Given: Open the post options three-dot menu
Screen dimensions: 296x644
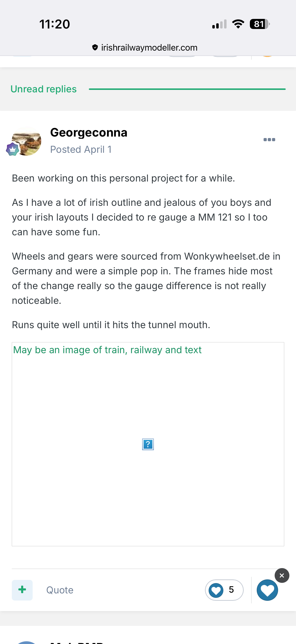Looking at the screenshot, I should pyautogui.click(x=269, y=140).
